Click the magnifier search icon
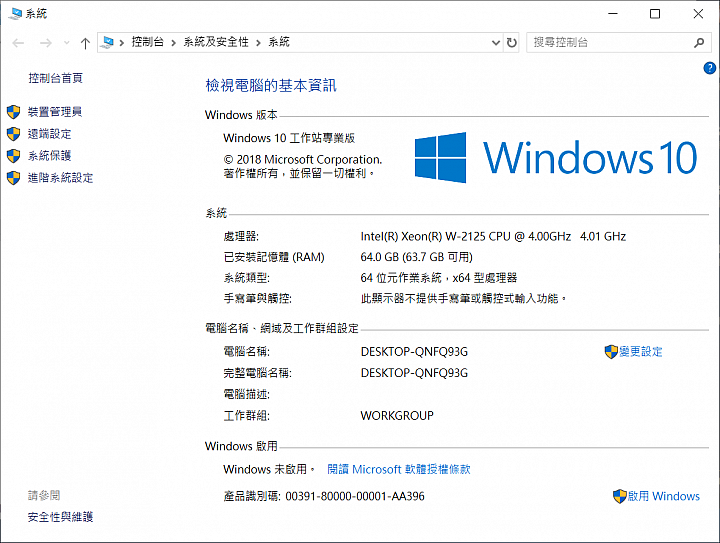The image size is (720, 543). 699,43
